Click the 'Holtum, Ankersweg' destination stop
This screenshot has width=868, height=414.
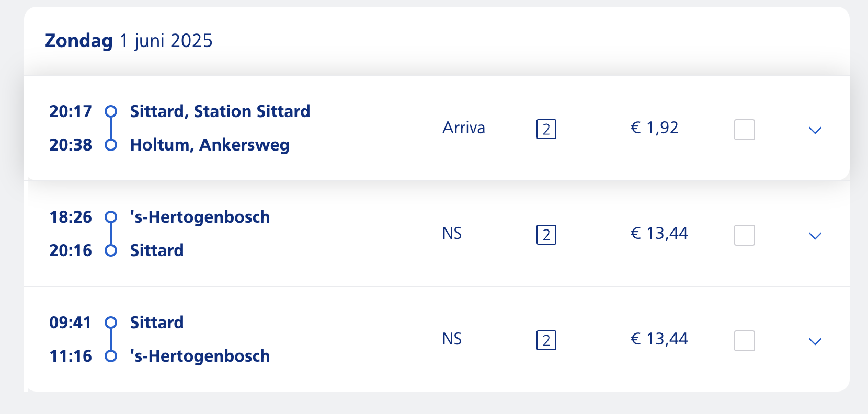tap(209, 145)
